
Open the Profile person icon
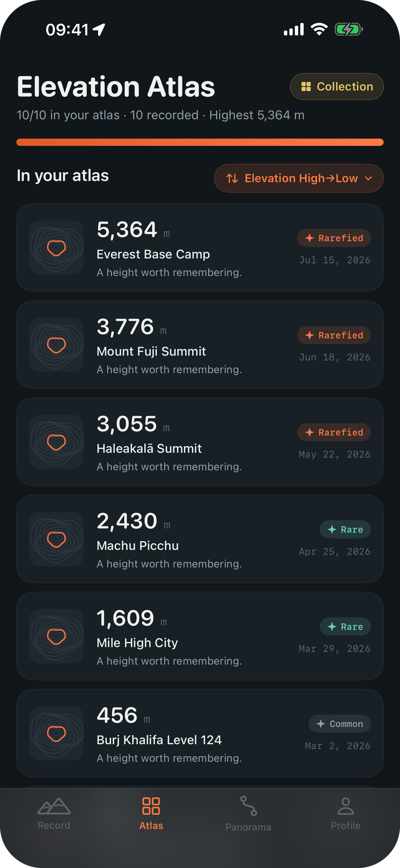346,806
